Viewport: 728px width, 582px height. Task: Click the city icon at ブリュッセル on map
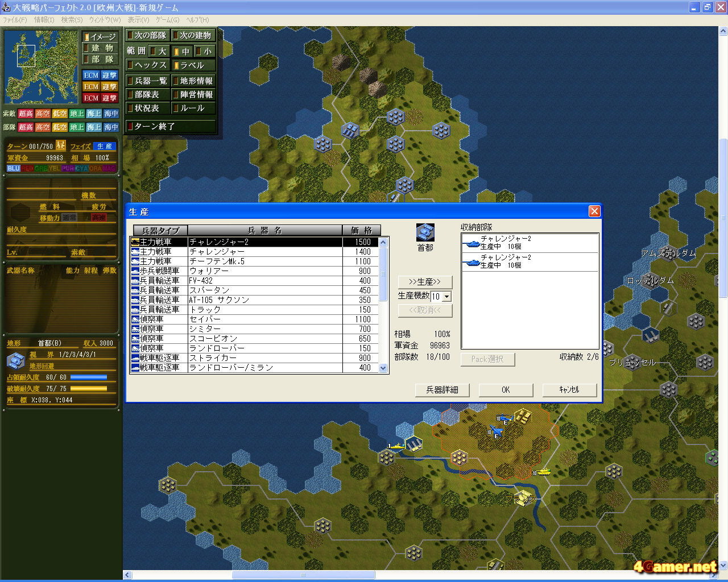coord(632,362)
